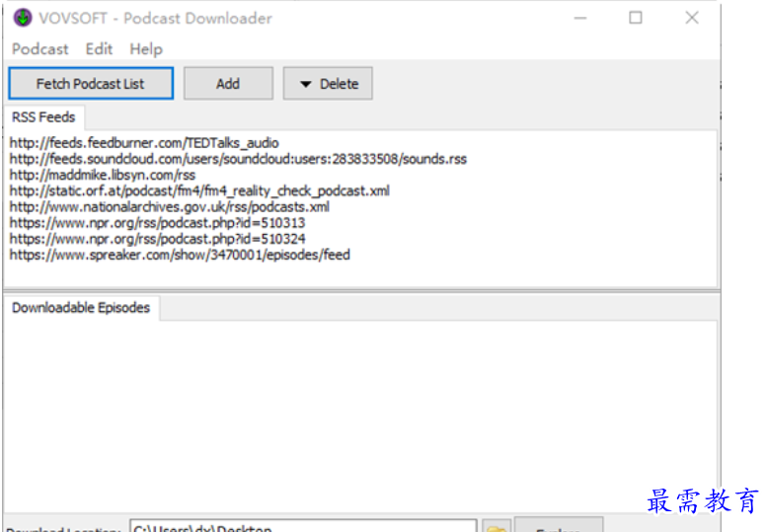Close the Podcast Downloader window

(x=692, y=18)
